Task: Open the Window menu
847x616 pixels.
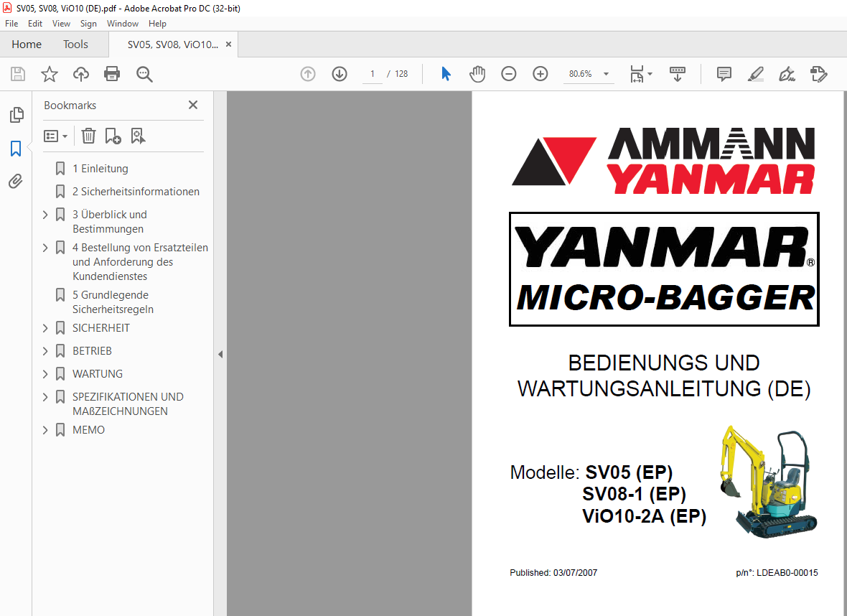Action: [123, 23]
